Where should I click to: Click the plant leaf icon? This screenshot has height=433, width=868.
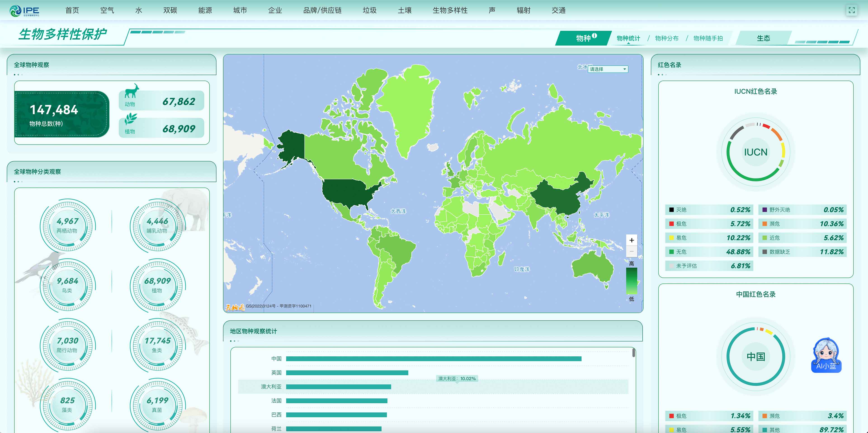(x=131, y=119)
